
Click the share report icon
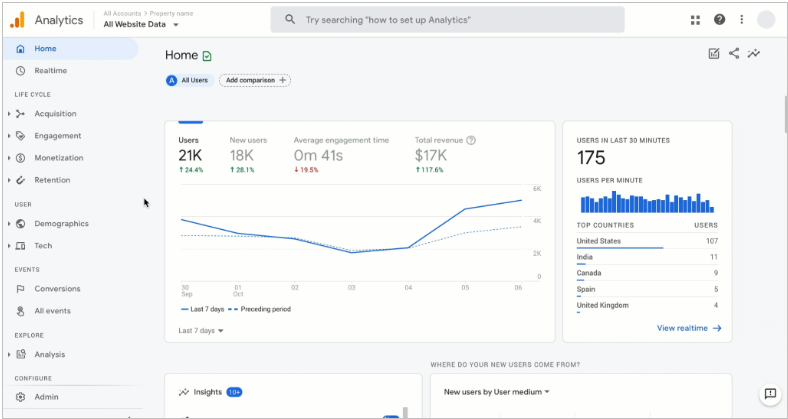(x=734, y=53)
